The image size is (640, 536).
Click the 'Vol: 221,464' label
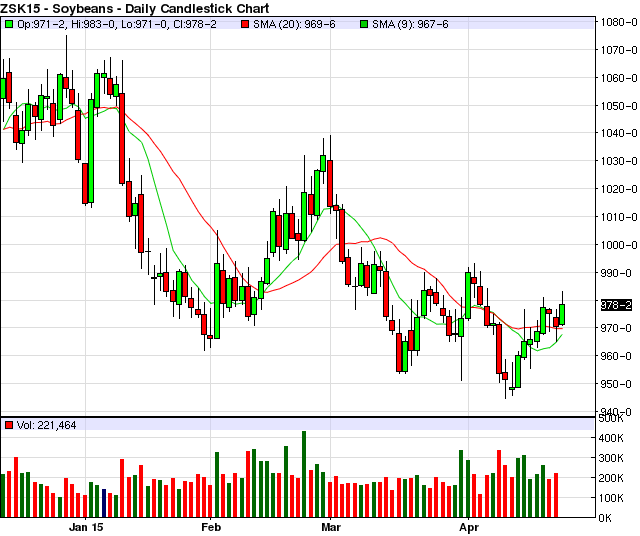(x=47, y=425)
